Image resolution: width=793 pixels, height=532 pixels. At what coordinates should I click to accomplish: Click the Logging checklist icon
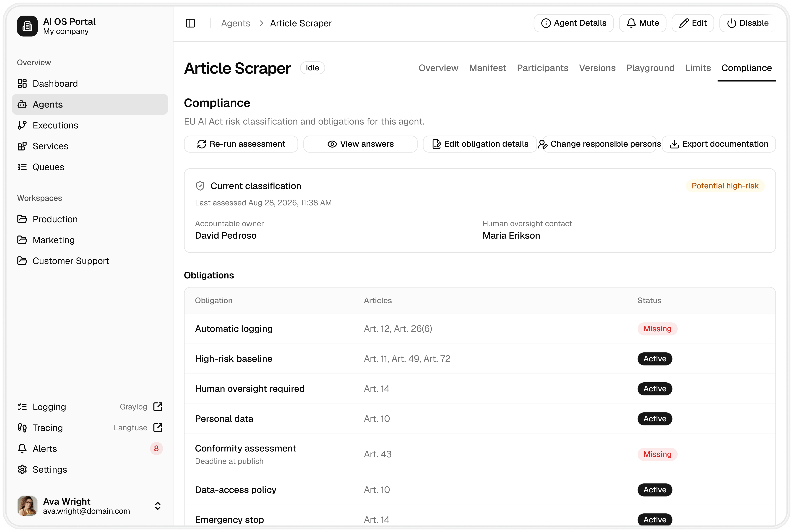click(22, 407)
